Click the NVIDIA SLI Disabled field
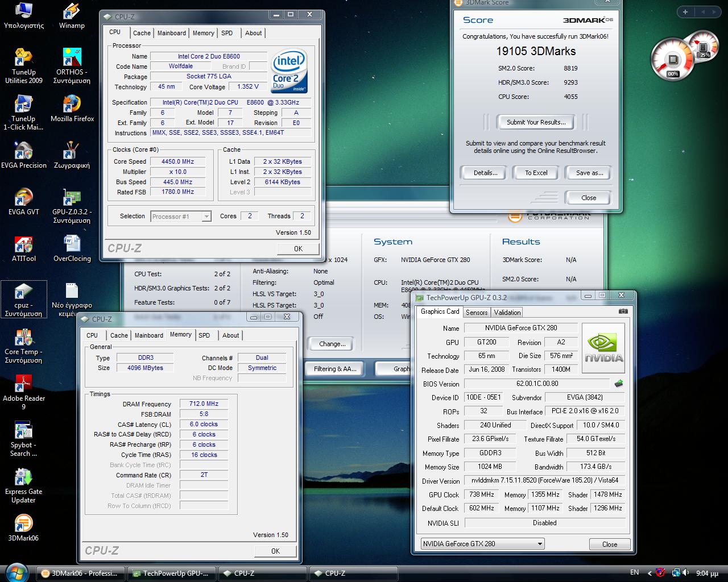728x582 pixels. pyautogui.click(x=544, y=523)
